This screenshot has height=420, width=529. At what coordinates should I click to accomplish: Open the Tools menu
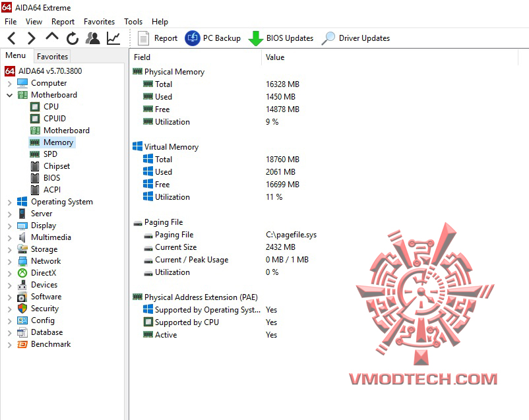pos(133,22)
